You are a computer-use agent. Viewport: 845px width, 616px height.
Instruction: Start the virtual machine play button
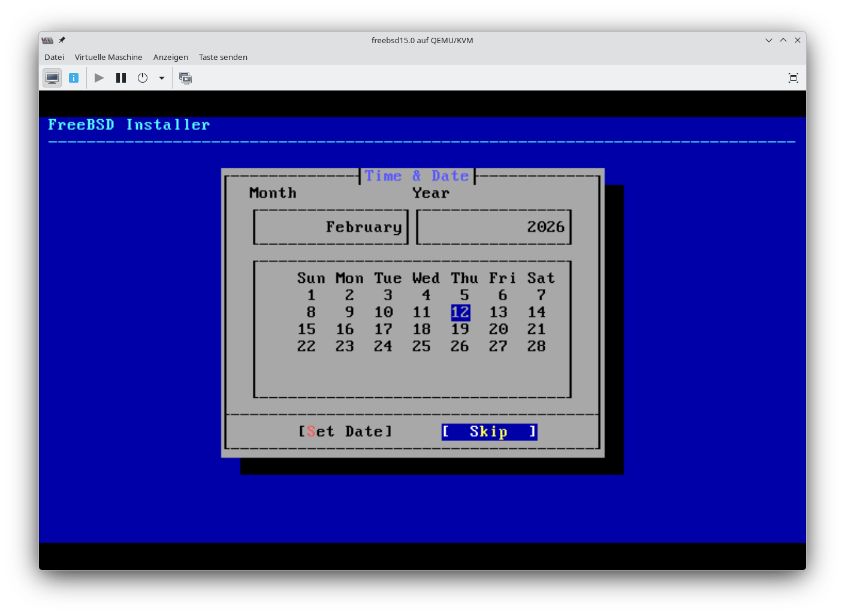click(99, 78)
